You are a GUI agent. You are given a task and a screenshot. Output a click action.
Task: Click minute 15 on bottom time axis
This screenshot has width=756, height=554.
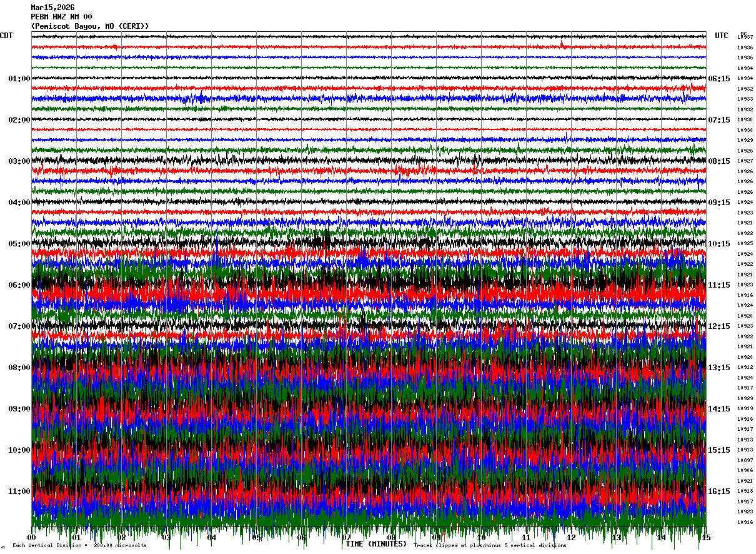pyautogui.click(x=705, y=538)
